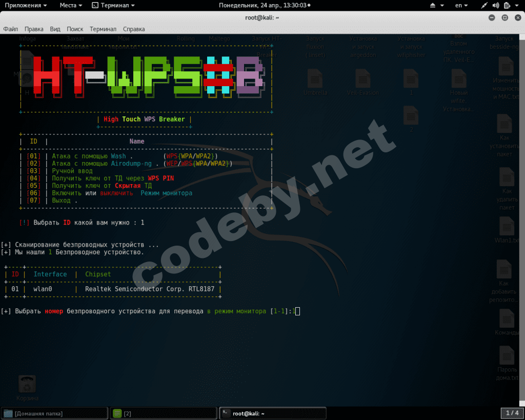Click entry 06 Режим монитора
Screen dimensions: 525x420
tap(110, 193)
